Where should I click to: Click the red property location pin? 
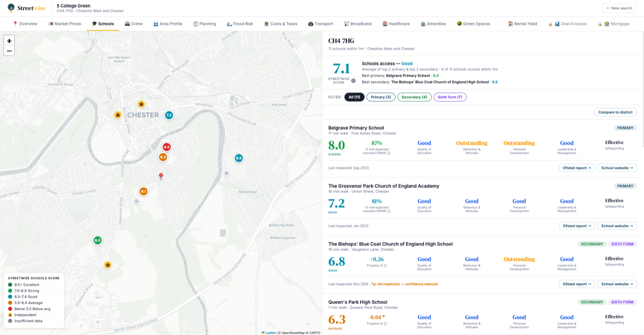click(161, 176)
